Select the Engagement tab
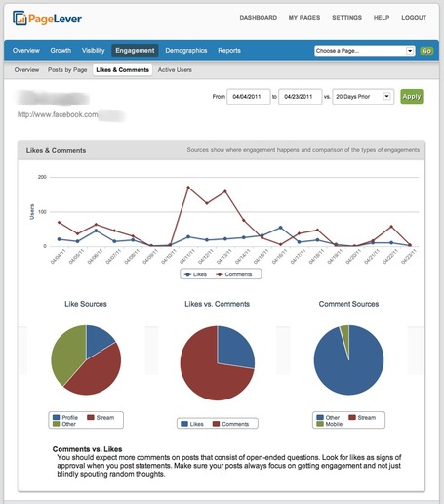Viewport: 444px width, 504px height. pos(135,51)
